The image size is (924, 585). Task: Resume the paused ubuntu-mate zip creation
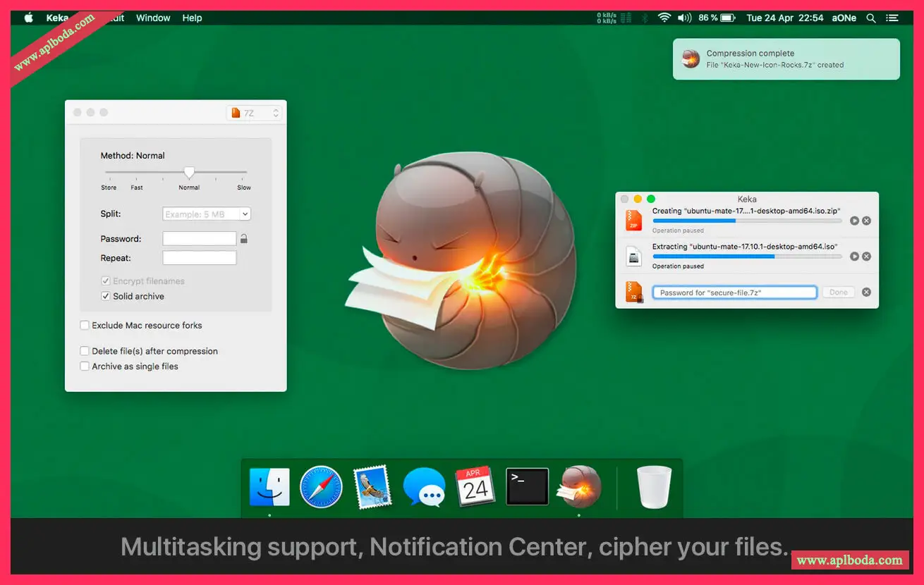(x=854, y=221)
